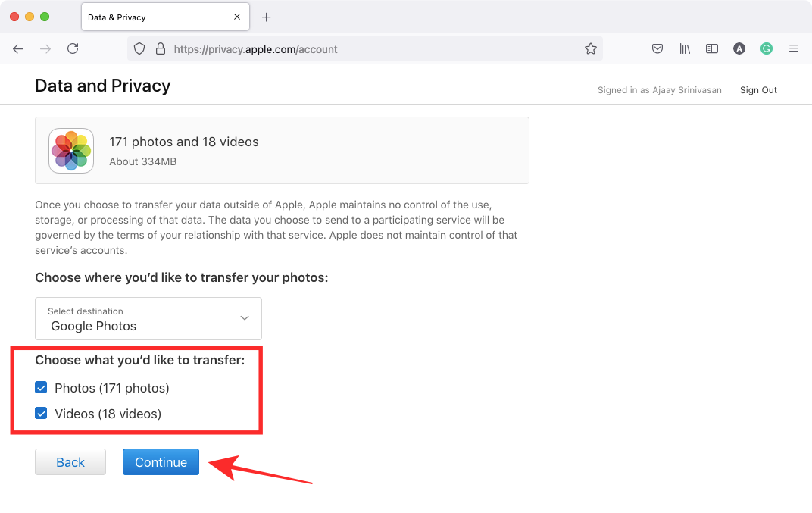Click the green Grammarly extension icon
812x513 pixels.
click(x=767, y=48)
